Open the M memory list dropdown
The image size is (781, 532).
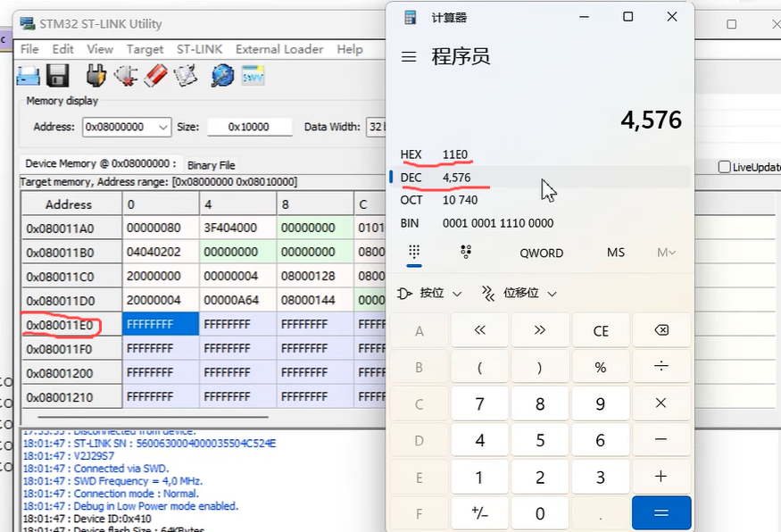pos(666,253)
